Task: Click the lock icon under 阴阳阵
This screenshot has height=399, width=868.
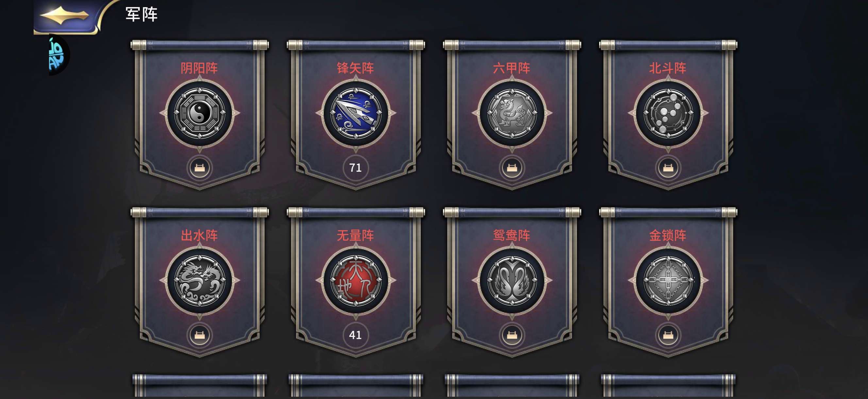Action: [199, 168]
